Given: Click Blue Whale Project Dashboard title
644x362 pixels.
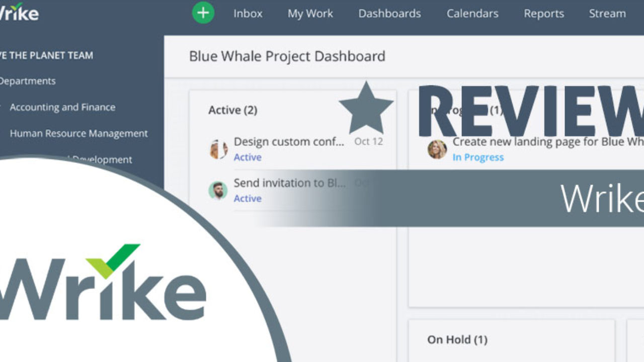Looking at the screenshot, I should click(x=287, y=56).
